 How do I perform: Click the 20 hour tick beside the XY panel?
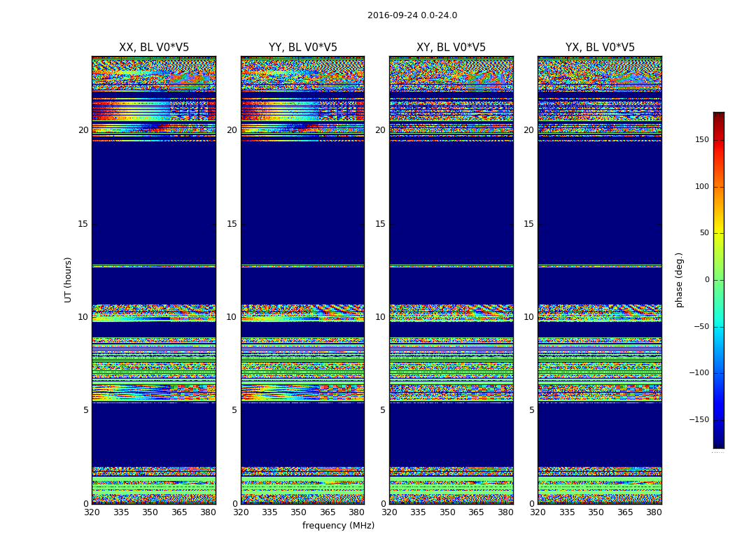(x=381, y=130)
